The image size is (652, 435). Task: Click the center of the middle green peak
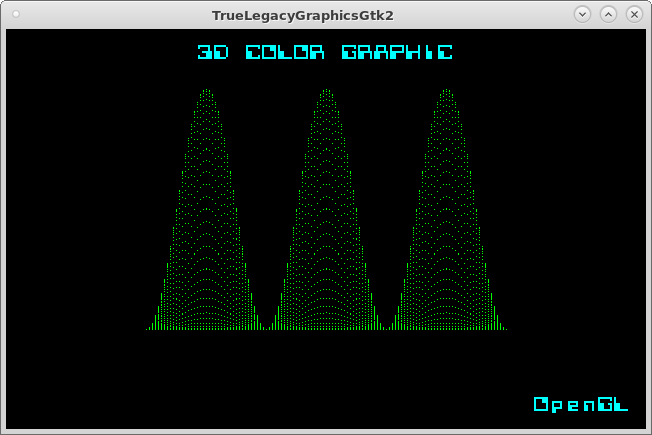[326, 230]
